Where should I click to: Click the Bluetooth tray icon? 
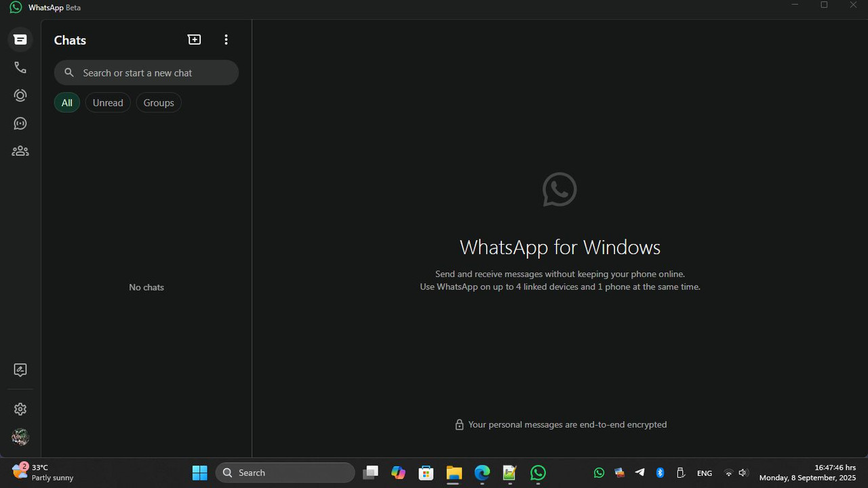(660, 473)
